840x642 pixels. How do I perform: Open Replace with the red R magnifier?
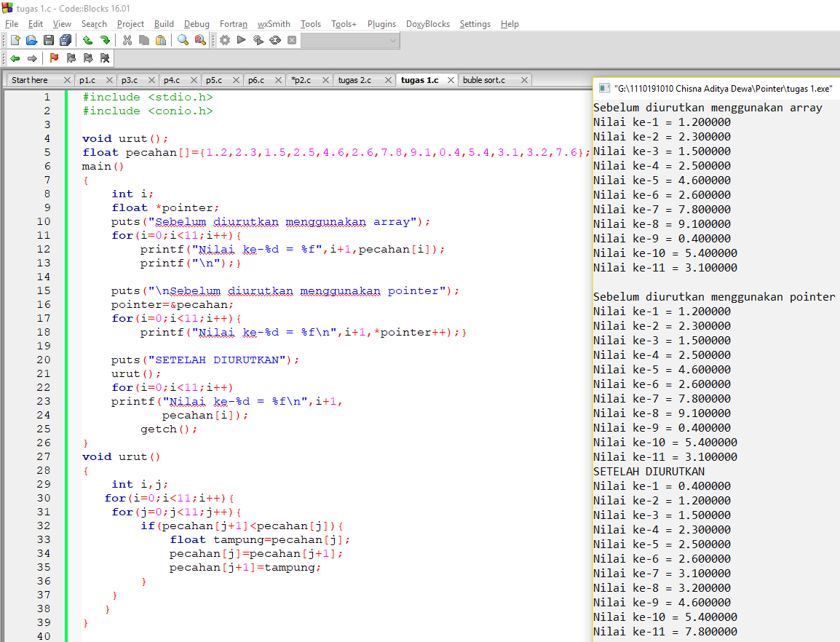200,40
